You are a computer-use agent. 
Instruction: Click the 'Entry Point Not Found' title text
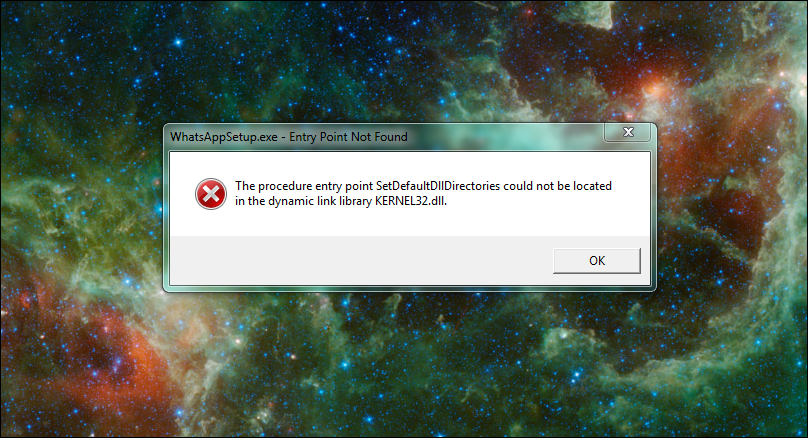[x=348, y=137]
